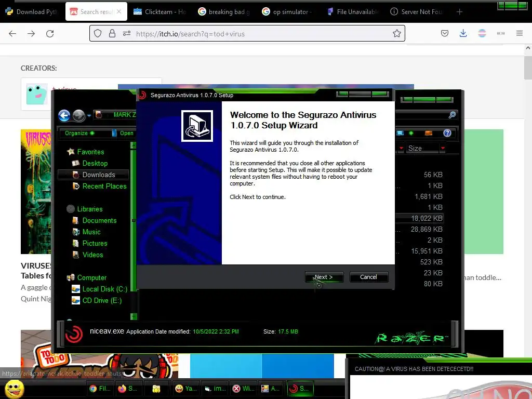The width and height of the screenshot is (532, 399).
Task: Click Next in the Segurazo setup wizard
Action: [x=324, y=277]
